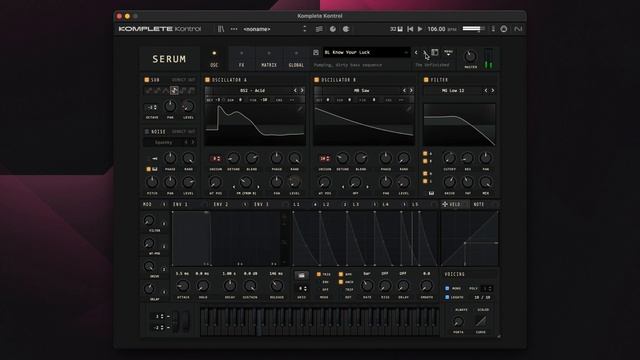Click the save preset disk icon
The width and height of the screenshot is (640, 360).
316,52
